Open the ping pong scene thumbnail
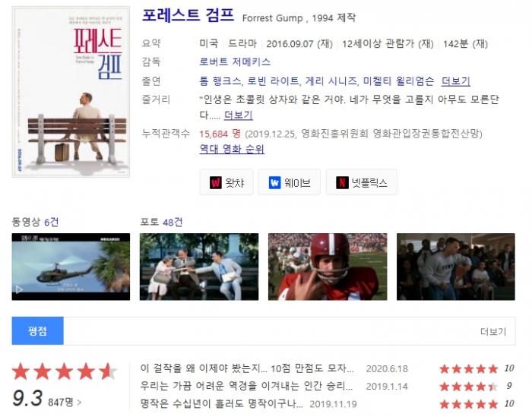532x417 pixels. [x=456, y=267]
